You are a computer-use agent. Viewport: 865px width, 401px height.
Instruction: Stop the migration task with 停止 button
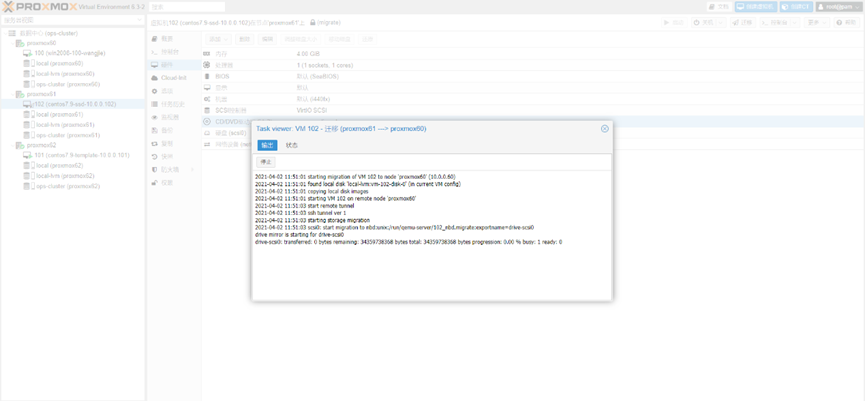pos(266,162)
